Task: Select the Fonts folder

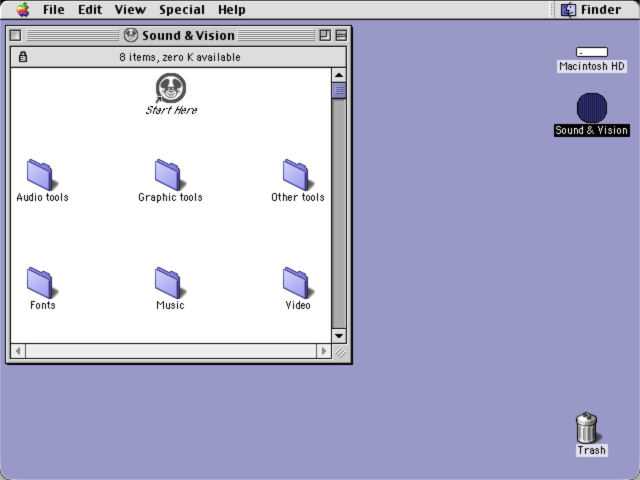Action: coord(42,283)
